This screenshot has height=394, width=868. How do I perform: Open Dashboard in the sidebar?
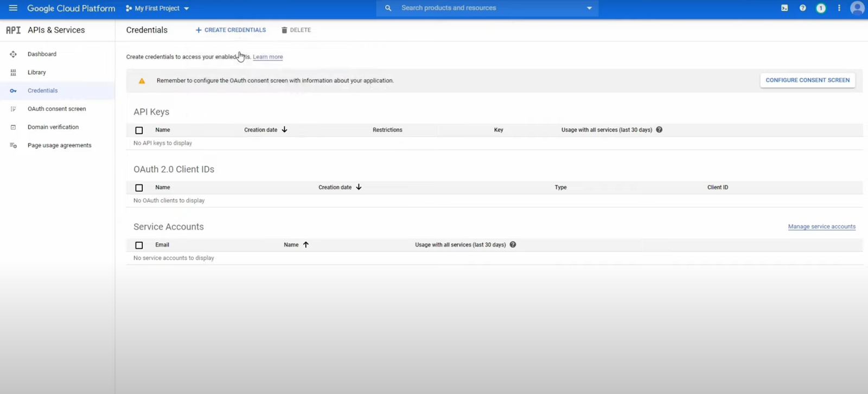pyautogui.click(x=42, y=54)
